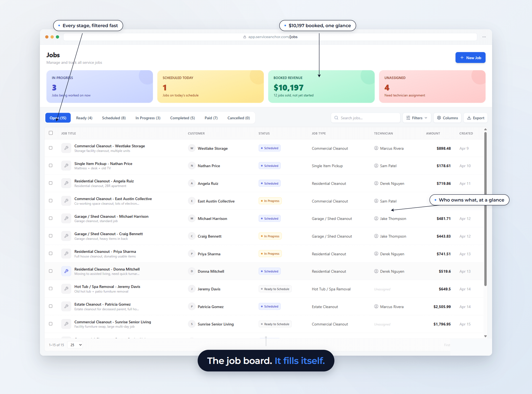The image size is (532, 394).
Task: Sort by the Amount column header
Action: click(433, 133)
